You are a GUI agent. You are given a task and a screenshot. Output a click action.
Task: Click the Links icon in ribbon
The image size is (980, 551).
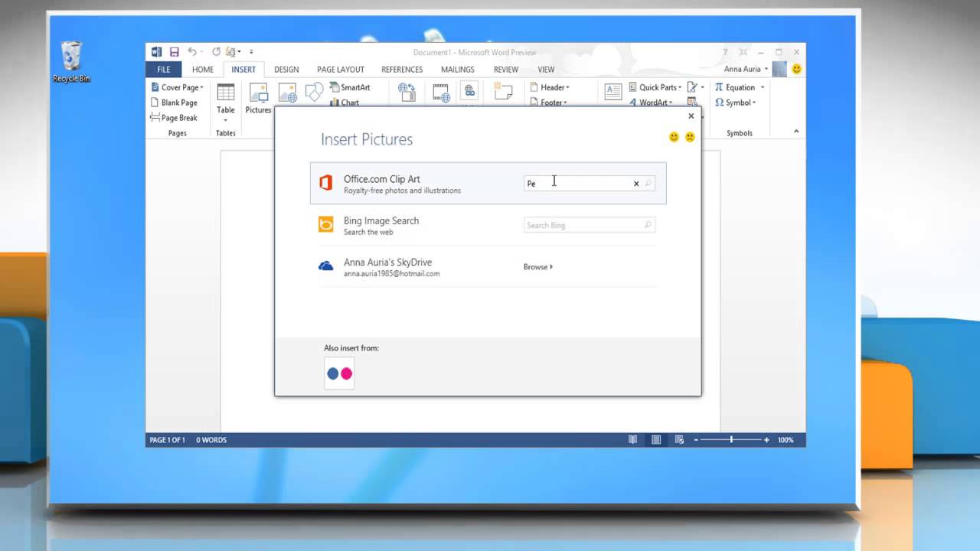click(469, 93)
